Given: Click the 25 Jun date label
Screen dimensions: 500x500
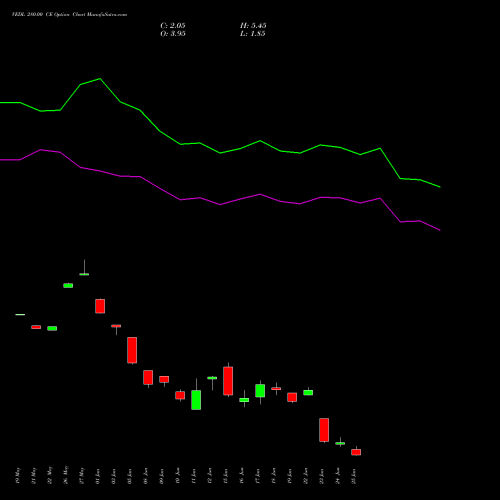Looking at the screenshot, I should point(354,476).
